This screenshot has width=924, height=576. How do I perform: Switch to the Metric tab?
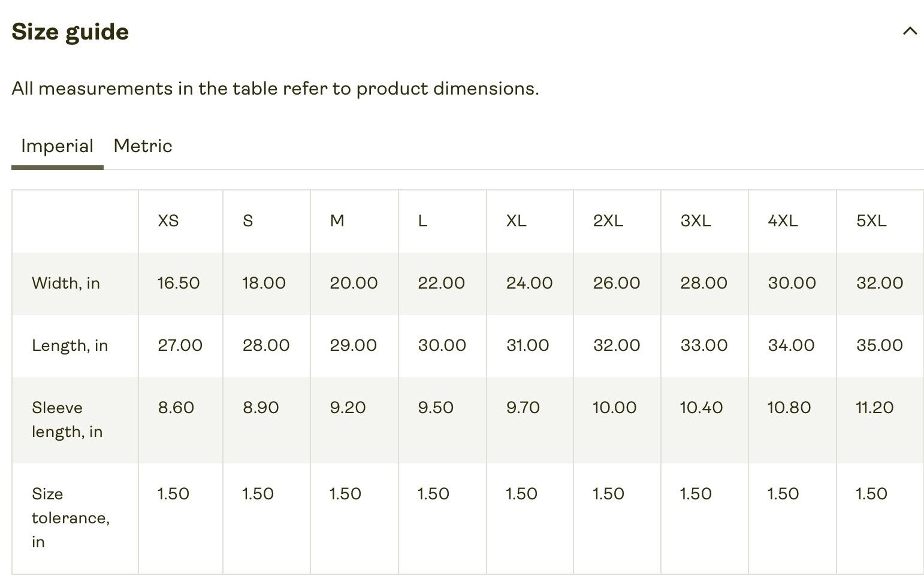[x=143, y=146]
